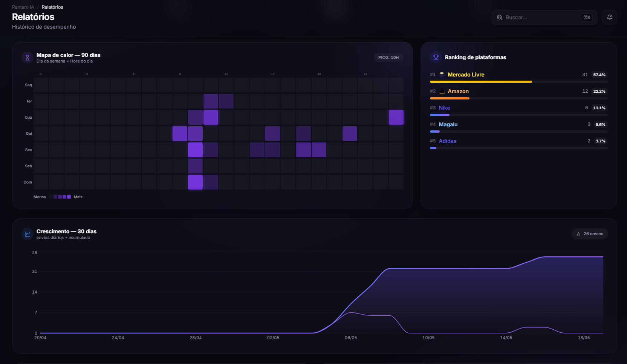The image size is (627, 364).
Task: Click the yellow Mercado Livre progress bar
Action: tap(481, 82)
